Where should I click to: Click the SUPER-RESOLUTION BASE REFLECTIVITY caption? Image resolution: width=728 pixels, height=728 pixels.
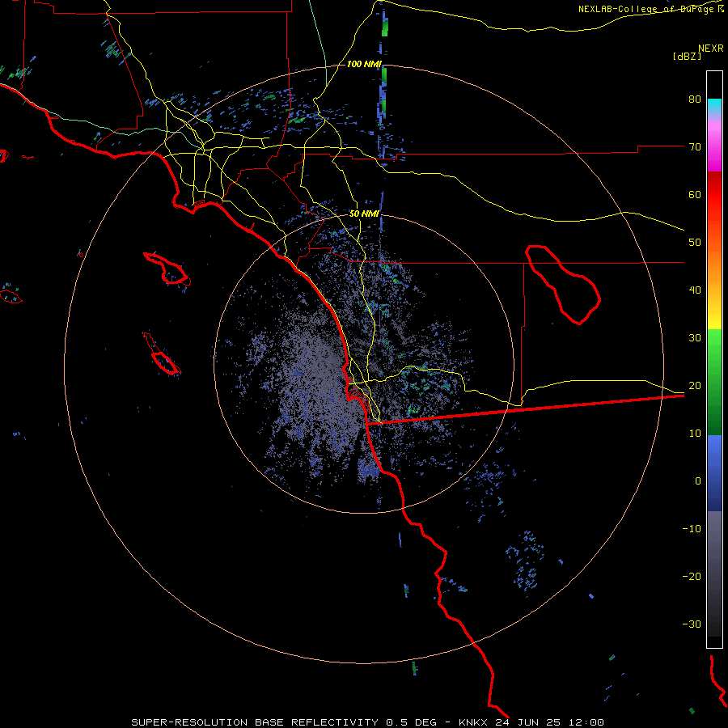pyautogui.click(x=255, y=722)
